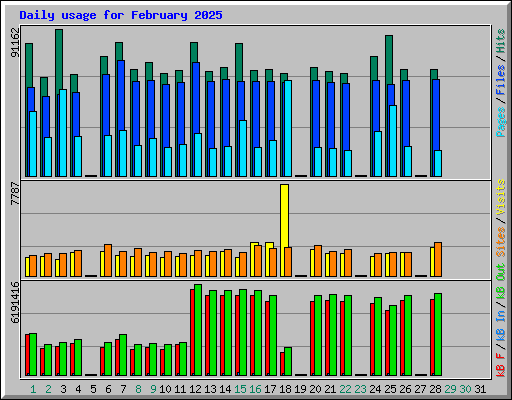
Task: Select day 22 on the x-axis
Action: point(345,389)
